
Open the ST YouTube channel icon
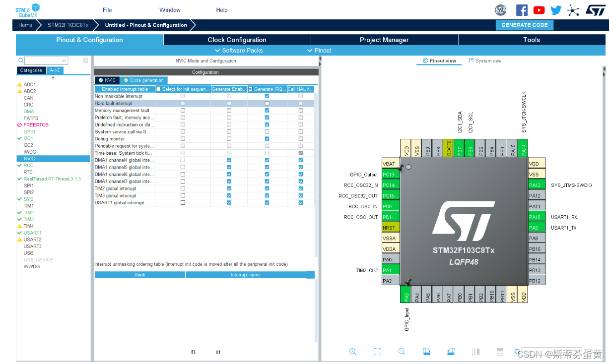pyautogui.click(x=539, y=10)
